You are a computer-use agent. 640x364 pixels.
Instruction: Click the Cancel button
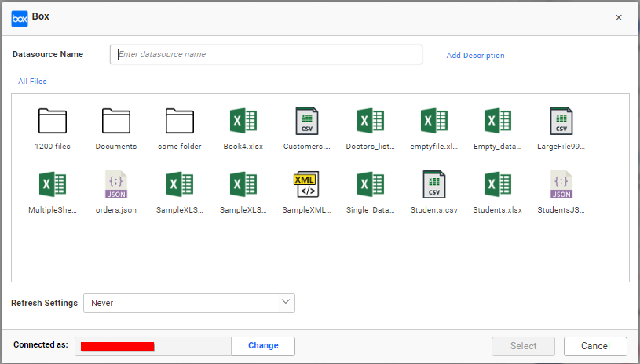pos(595,346)
